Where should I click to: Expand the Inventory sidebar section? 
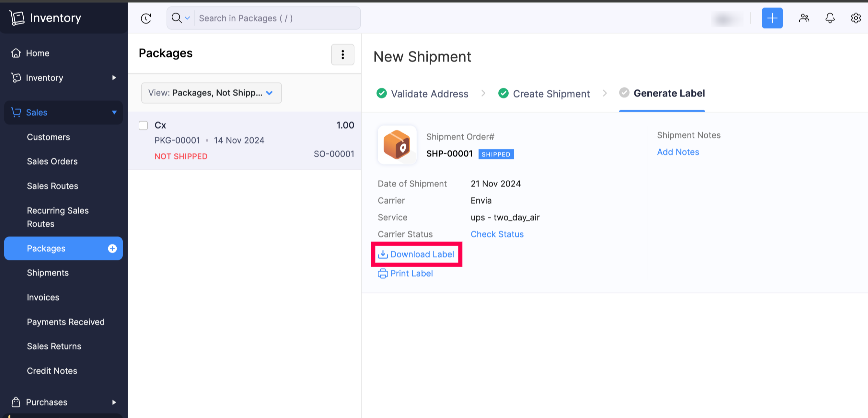tap(114, 78)
